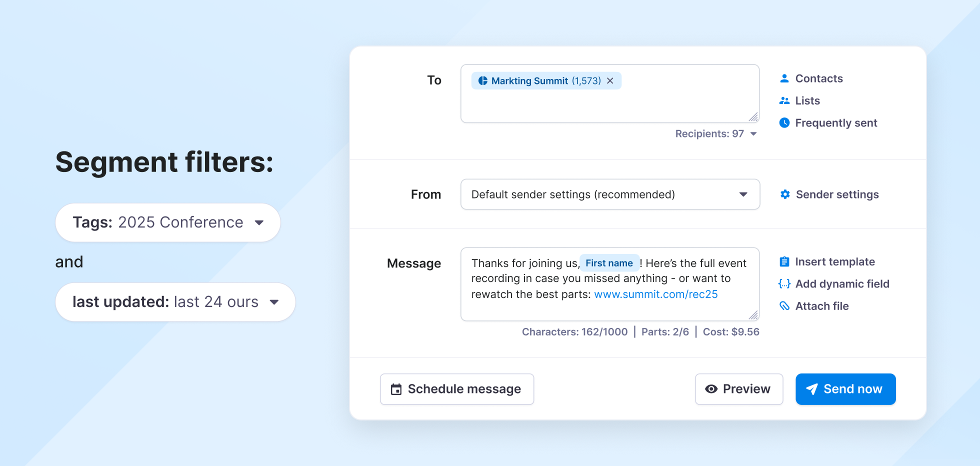
Task: Click the Insert template clipboard icon
Action: point(784,261)
